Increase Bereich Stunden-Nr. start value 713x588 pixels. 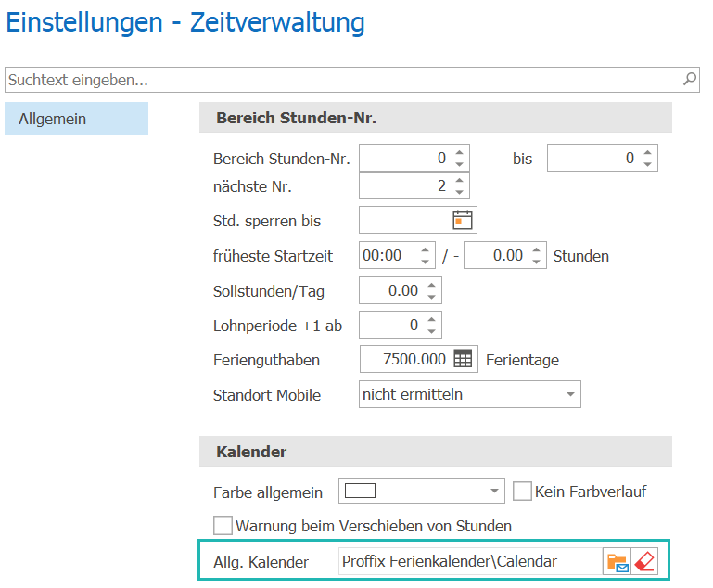click(x=459, y=152)
